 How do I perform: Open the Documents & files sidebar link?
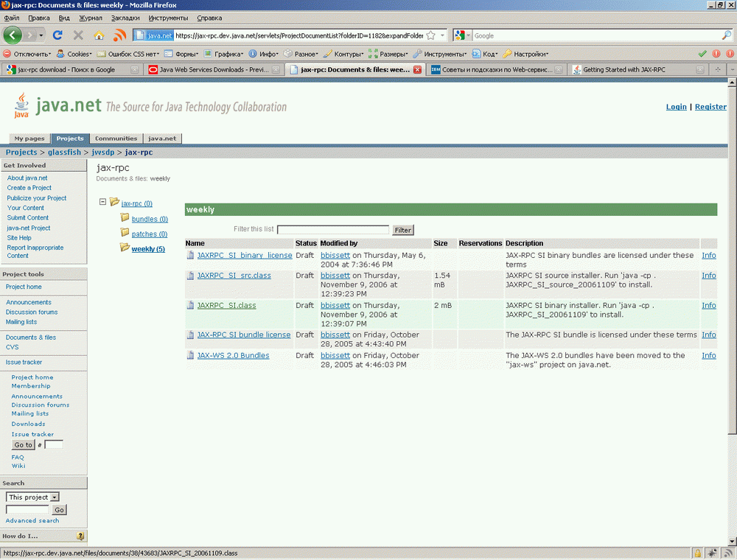tap(30, 337)
